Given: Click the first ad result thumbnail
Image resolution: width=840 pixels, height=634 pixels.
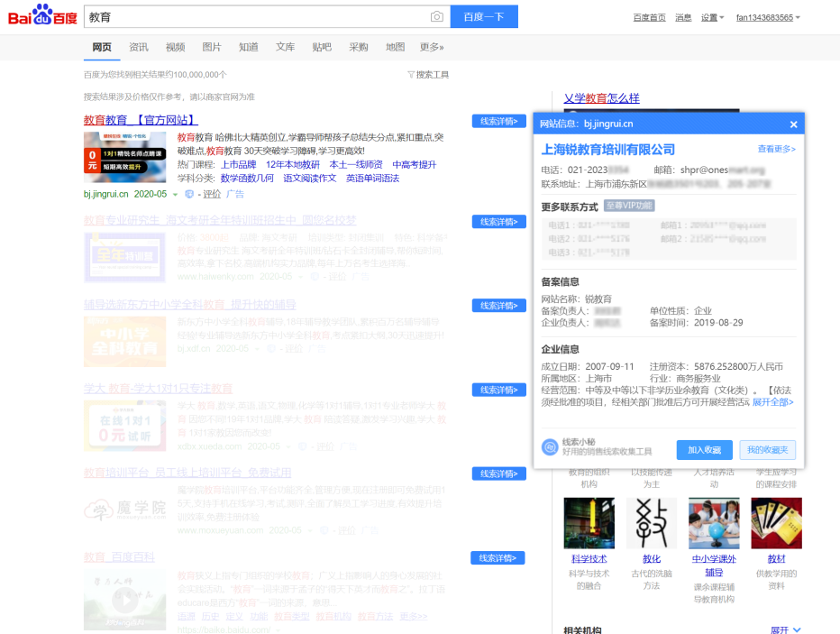Looking at the screenshot, I should tap(124, 157).
